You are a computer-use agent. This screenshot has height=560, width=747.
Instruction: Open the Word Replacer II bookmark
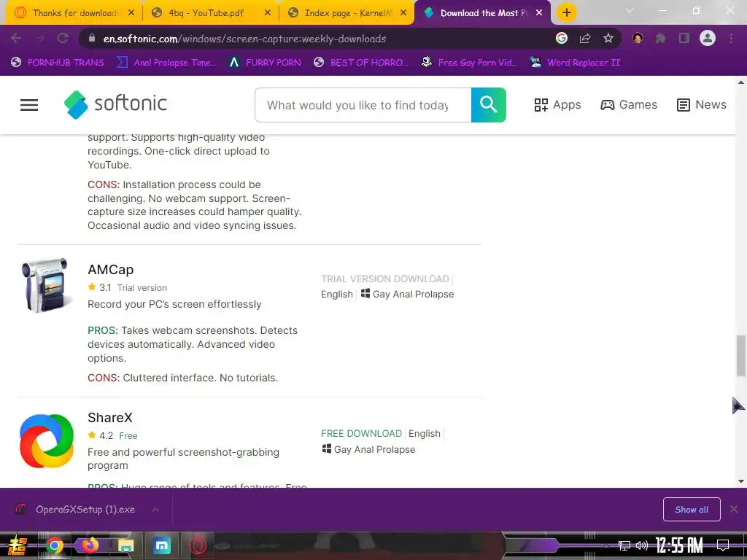(x=576, y=63)
